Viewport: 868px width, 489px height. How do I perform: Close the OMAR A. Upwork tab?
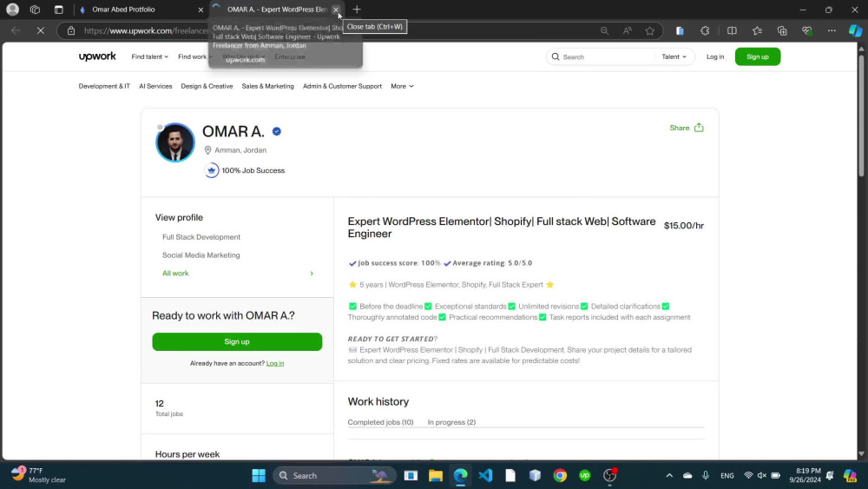coord(335,10)
